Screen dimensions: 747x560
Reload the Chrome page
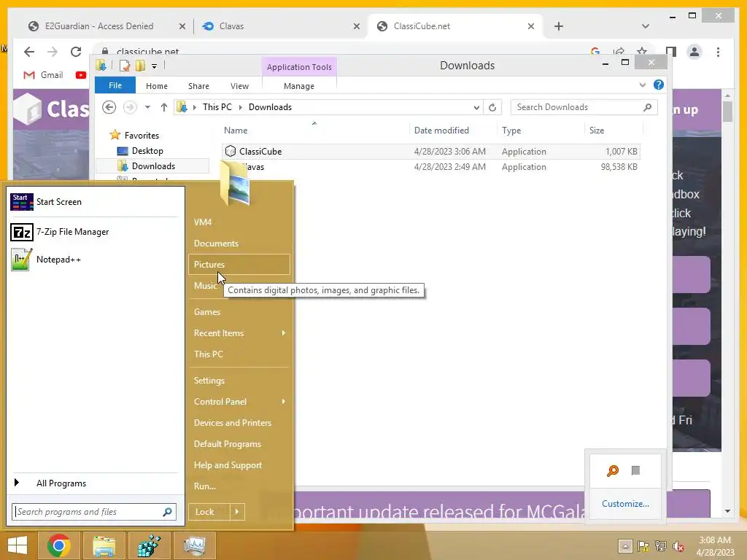click(76, 52)
